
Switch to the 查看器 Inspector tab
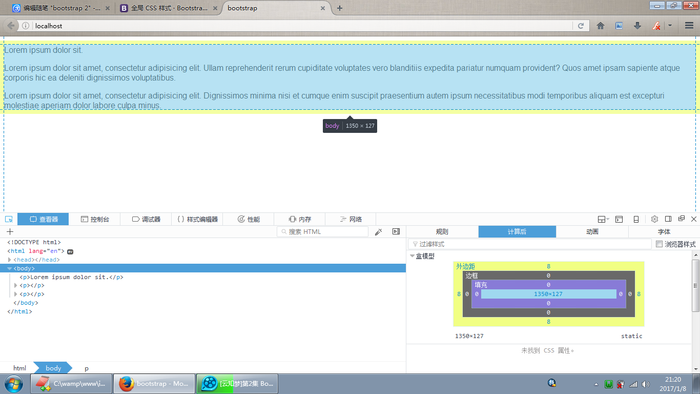coord(43,219)
